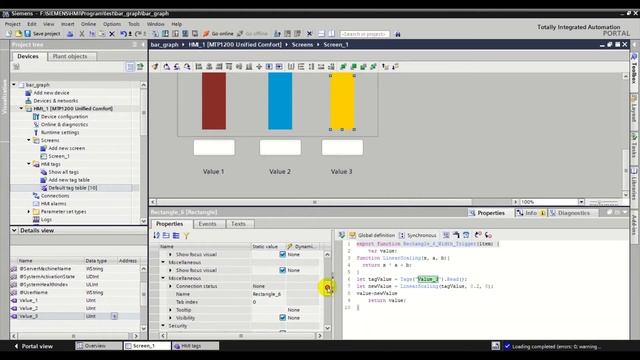Collapse the Screens folder
Image resolution: width=640 pixels, height=360 pixels.
[x=29, y=140]
